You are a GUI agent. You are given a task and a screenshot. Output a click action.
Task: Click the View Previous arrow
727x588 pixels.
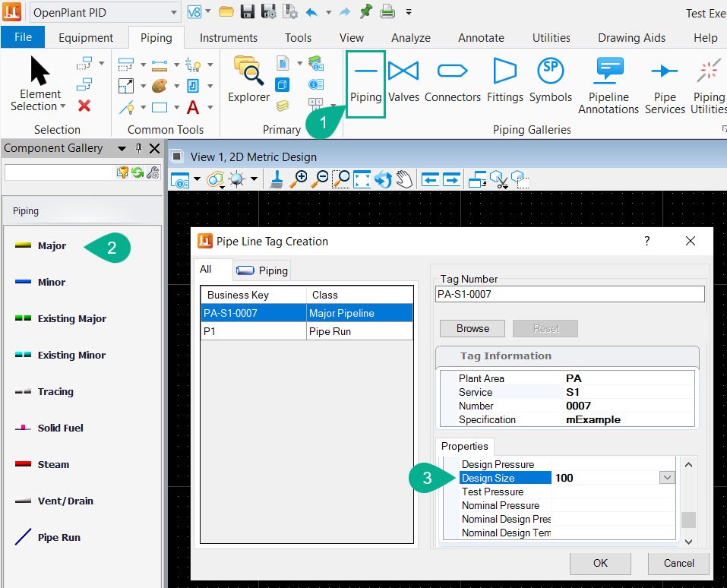430,179
